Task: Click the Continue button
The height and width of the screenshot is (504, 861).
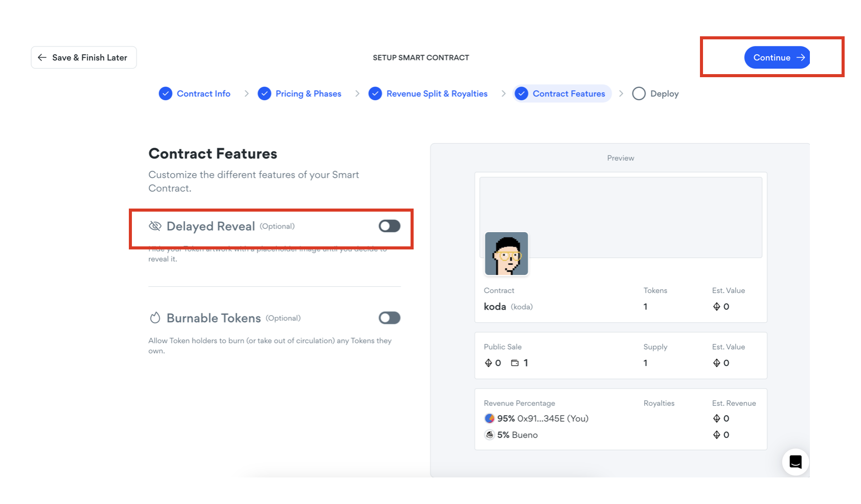Action: [x=777, y=57]
